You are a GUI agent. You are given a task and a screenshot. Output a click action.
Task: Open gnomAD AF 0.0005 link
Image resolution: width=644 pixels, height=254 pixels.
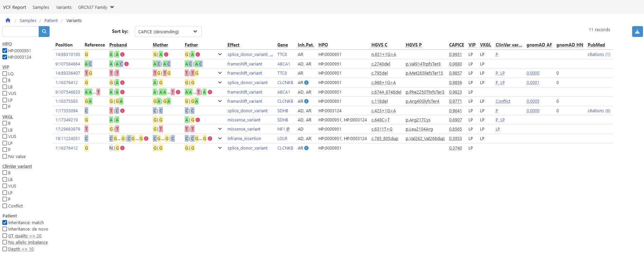tap(533, 101)
